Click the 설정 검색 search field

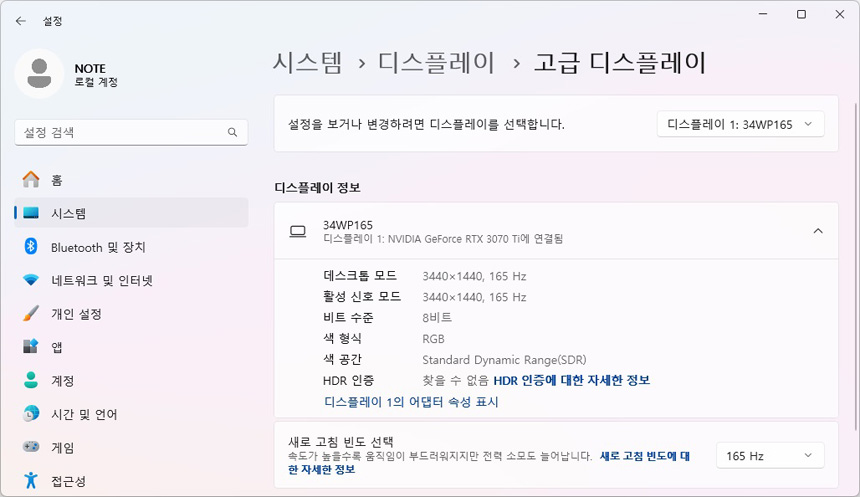pyautogui.click(x=120, y=132)
